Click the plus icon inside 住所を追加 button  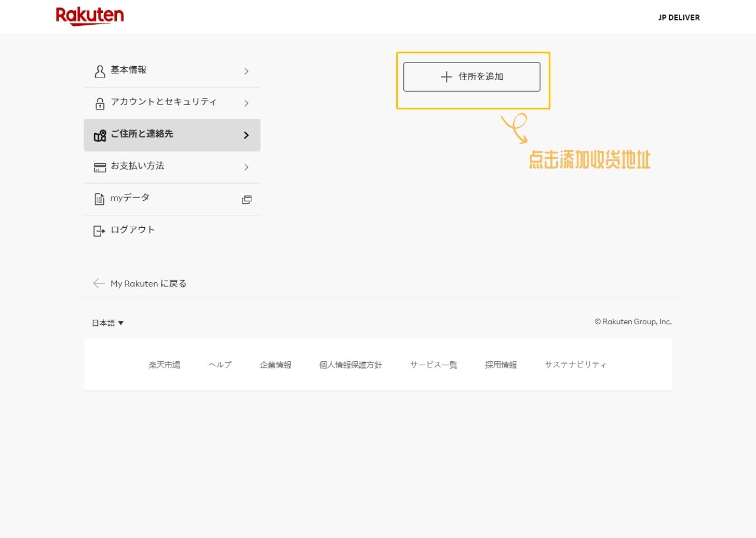[x=446, y=76]
